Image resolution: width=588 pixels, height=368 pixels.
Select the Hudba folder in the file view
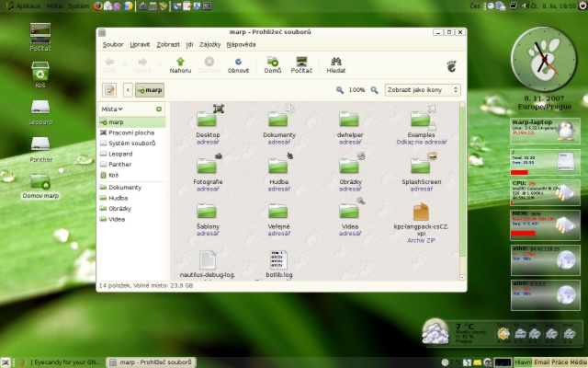coord(278,166)
